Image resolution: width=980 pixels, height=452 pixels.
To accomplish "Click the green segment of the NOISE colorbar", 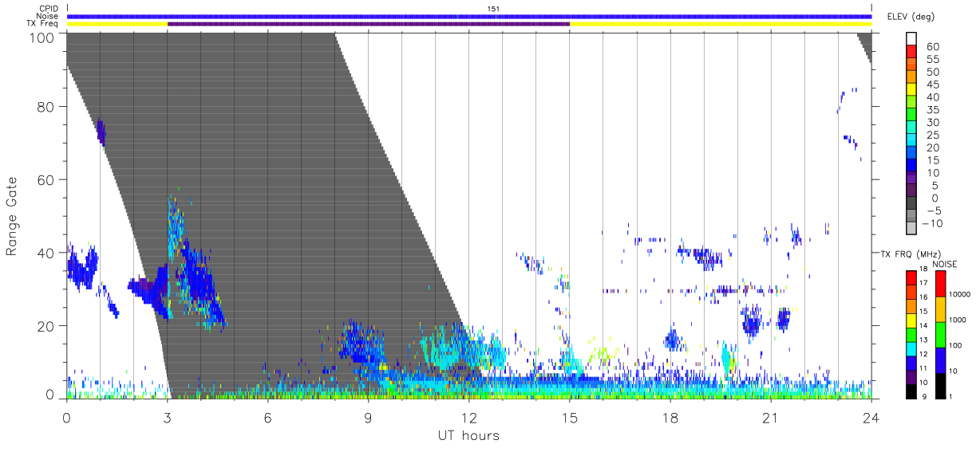I will point(941,335).
